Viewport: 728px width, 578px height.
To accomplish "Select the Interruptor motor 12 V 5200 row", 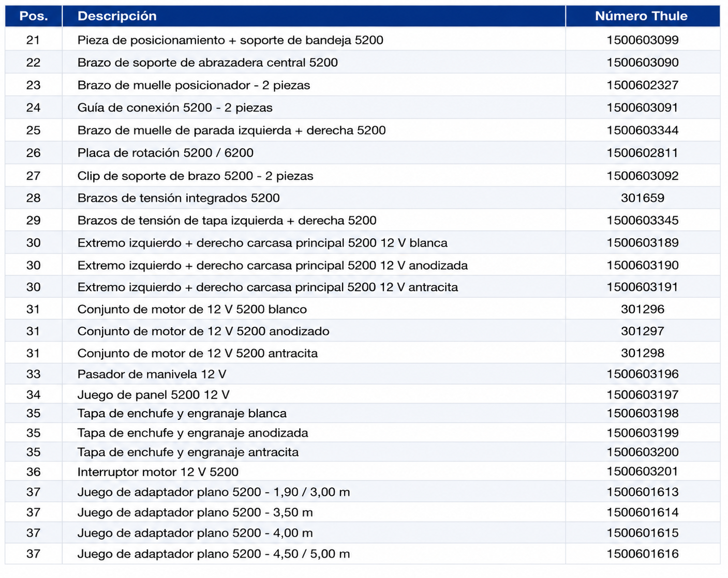I will (362, 471).
